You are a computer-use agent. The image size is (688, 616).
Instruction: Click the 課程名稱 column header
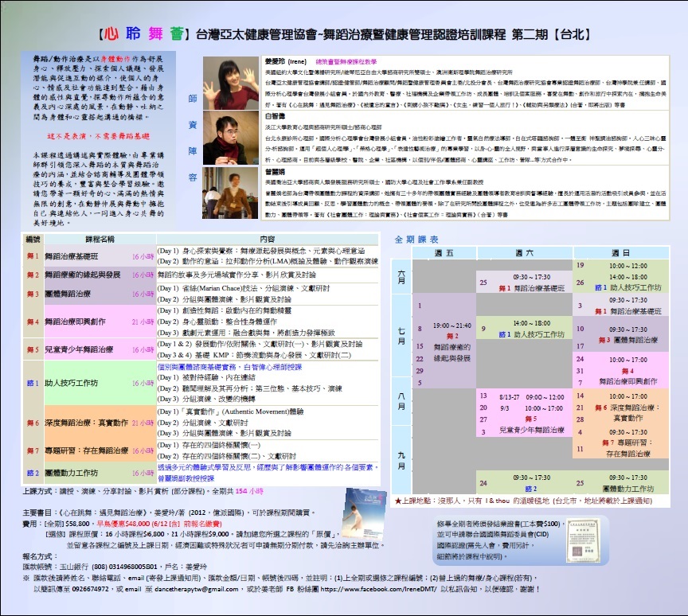100,239
